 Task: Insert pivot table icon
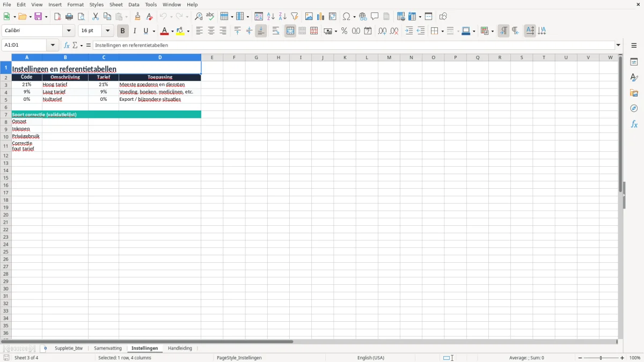coord(333,17)
